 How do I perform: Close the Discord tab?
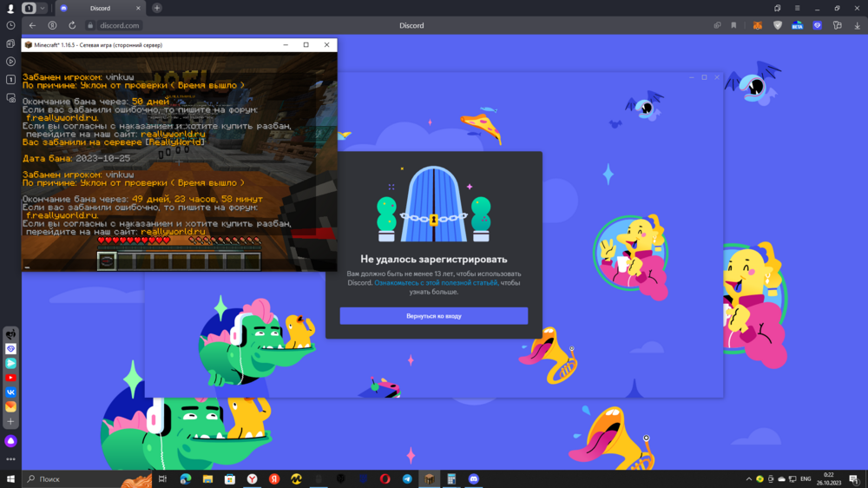point(138,9)
